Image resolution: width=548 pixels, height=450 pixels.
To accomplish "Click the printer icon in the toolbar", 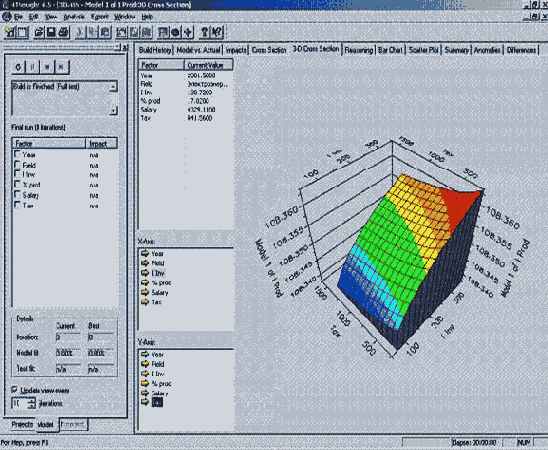I will 63,32.
